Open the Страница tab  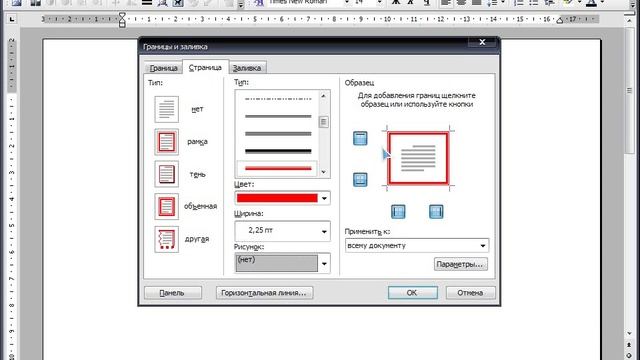pos(205,67)
